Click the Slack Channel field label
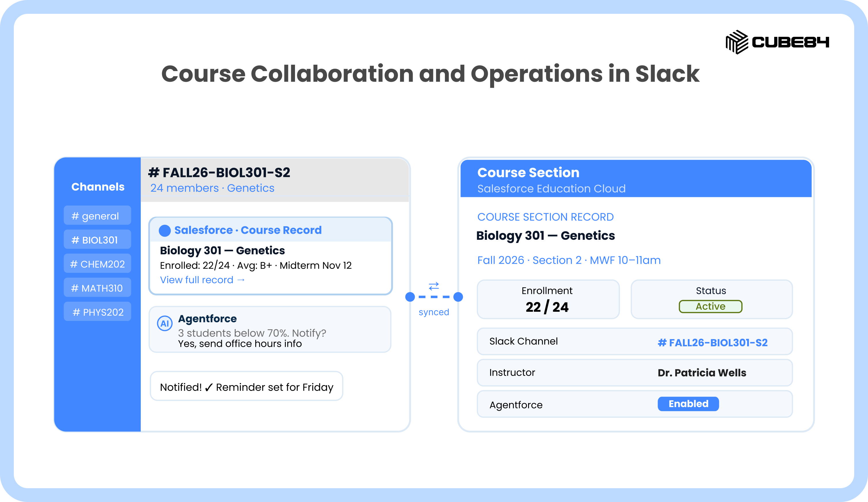The height and width of the screenshot is (502, 868). pos(524,341)
